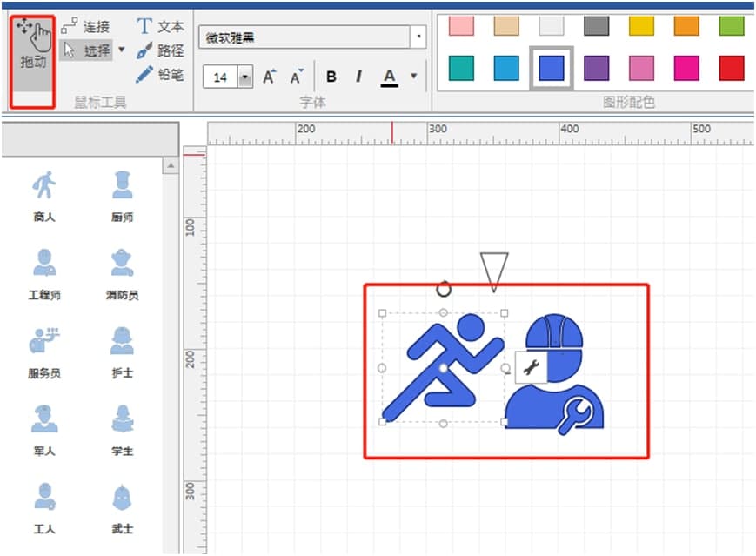
Task: Pick the dark gray color swatch
Action: click(597, 25)
